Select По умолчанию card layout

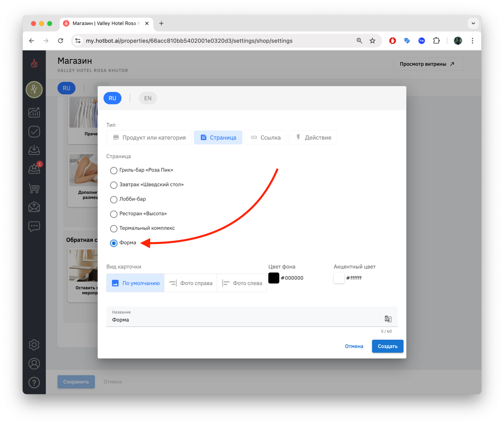click(135, 283)
